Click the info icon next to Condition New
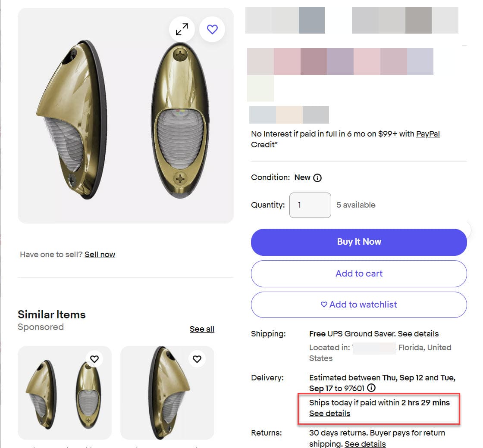483x448 pixels. pos(317,177)
